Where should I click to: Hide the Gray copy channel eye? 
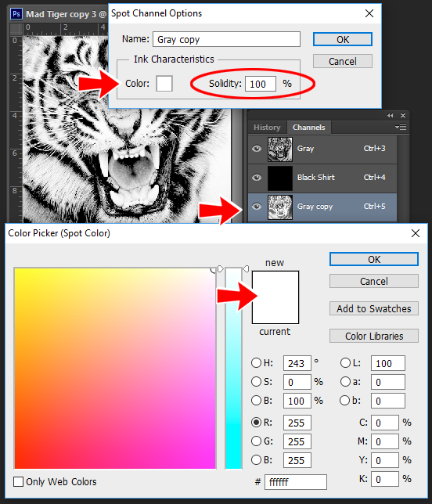257,207
